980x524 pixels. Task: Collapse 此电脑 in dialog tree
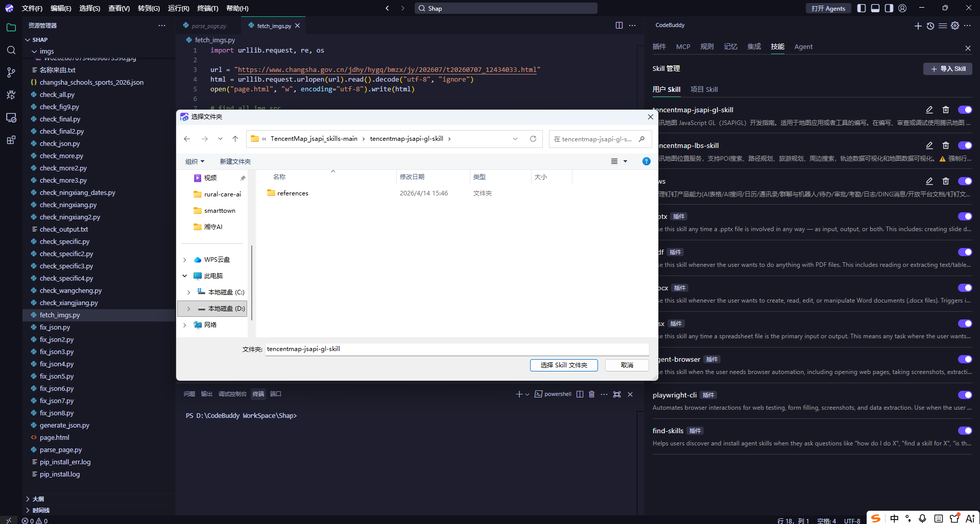point(185,276)
